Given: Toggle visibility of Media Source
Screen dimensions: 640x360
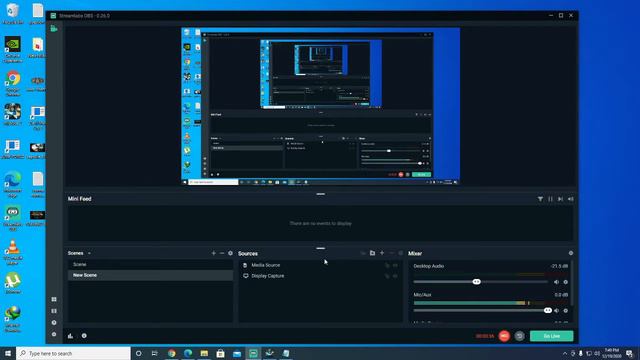Looking at the screenshot, I should [x=395, y=265].
